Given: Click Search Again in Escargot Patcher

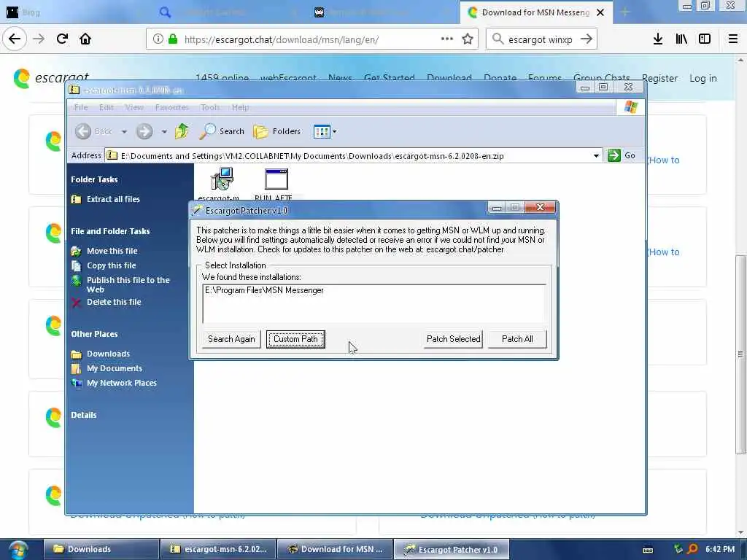Looking at the screenshot, I should coord(231,339).
